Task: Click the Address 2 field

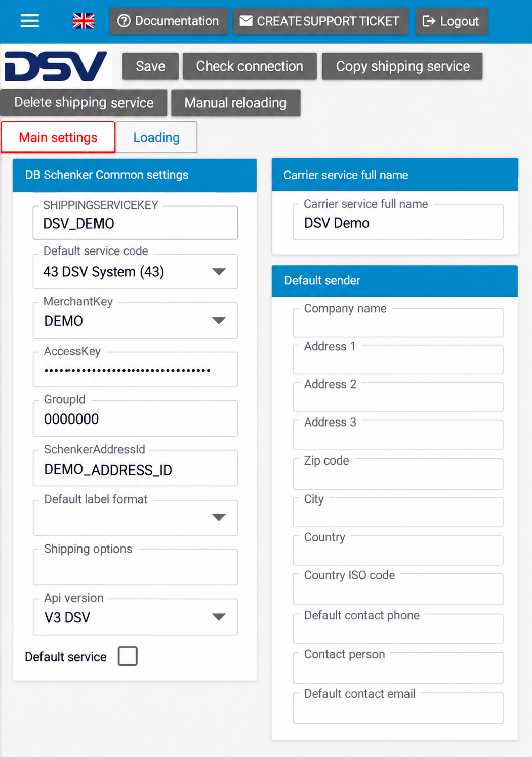Action: [x=398, y=398]
